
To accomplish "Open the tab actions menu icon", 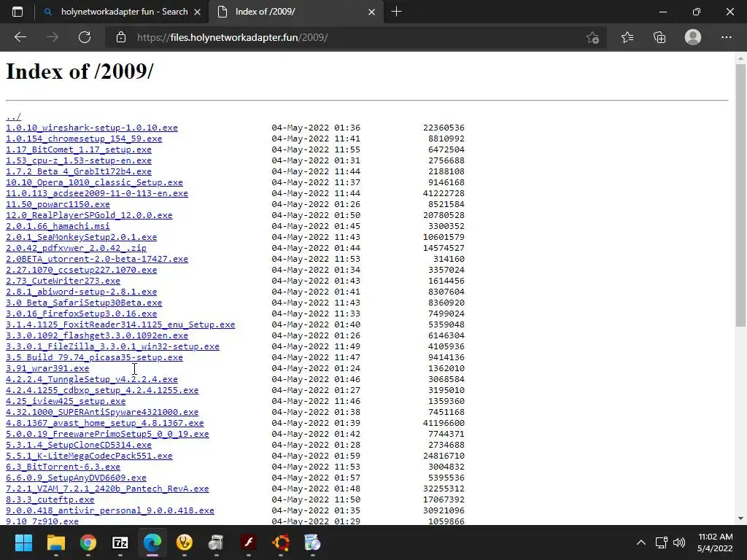I will click(x=18, y=12).
